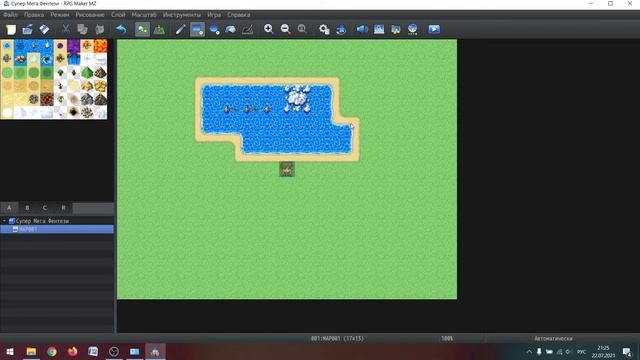Open Firefox from the taskbar
640x360 pixels.
point(73,351)
